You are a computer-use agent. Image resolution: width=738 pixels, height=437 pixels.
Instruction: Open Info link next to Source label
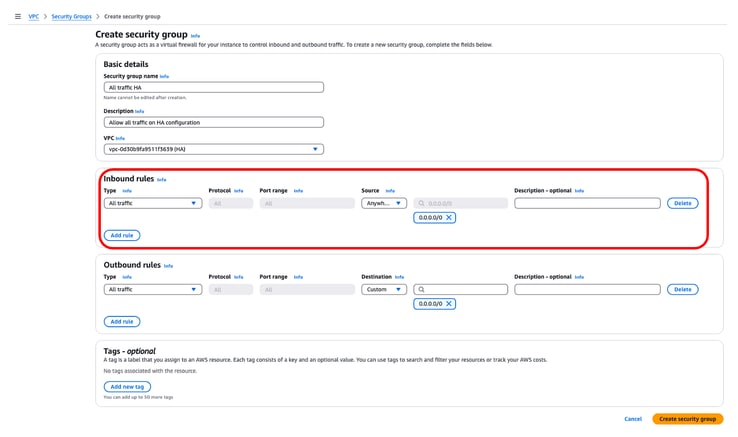click(390, 191)
